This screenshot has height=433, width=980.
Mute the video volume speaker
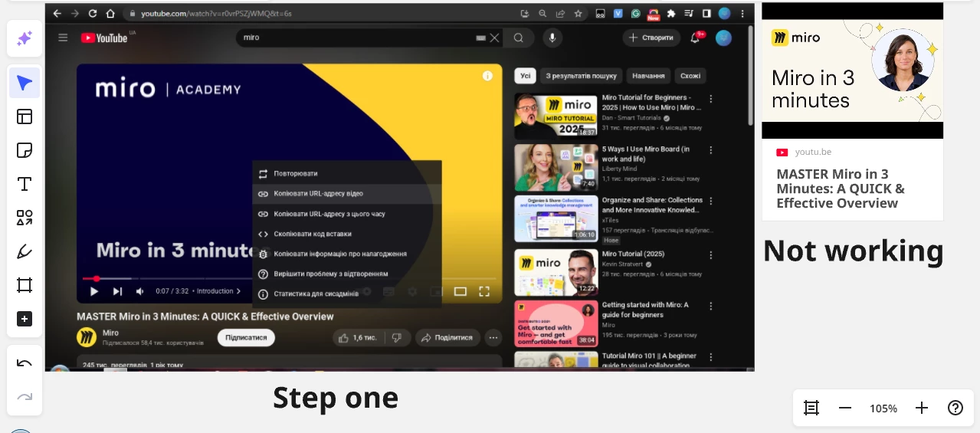click(140, 291)
